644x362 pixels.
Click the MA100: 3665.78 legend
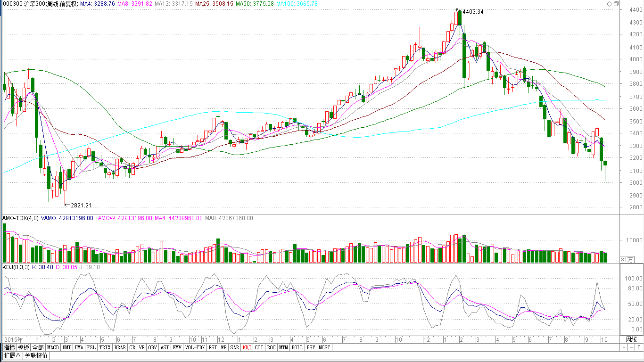pos(297,4)
